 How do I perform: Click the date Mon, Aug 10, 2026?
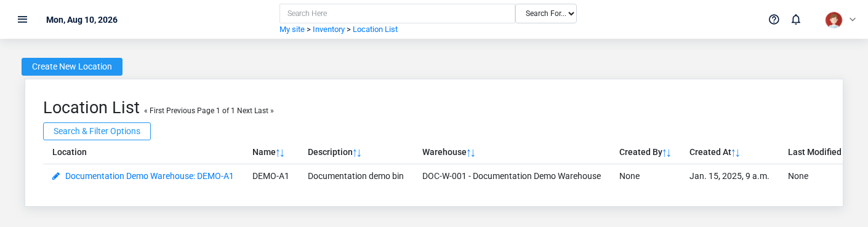coord(82,20)
